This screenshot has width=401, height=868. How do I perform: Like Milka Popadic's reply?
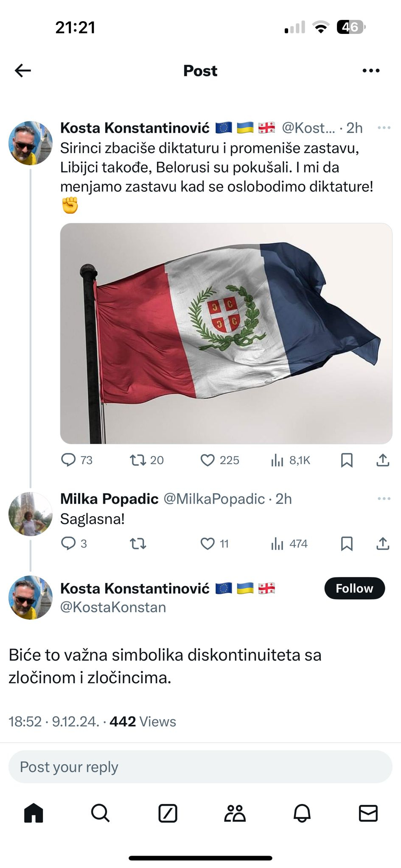tap(208, 544)
